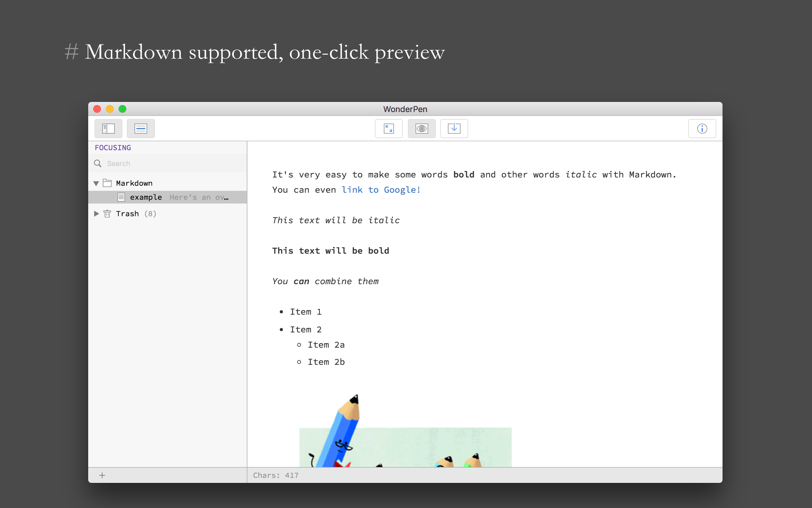Toggle Markdown preview eye icon
This screenshot has height=508, width=812.
coord(422,128)
